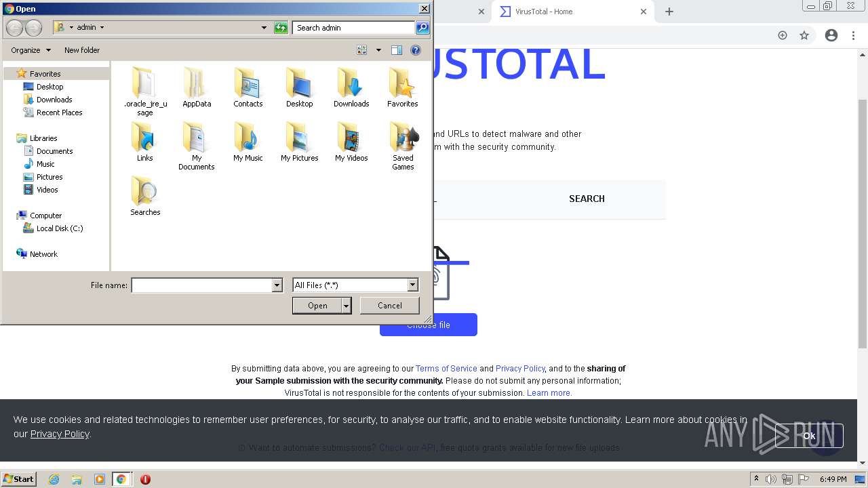Refresh the admin folder view
Screen dimensions: 868x488
click(x=281, y=28)
